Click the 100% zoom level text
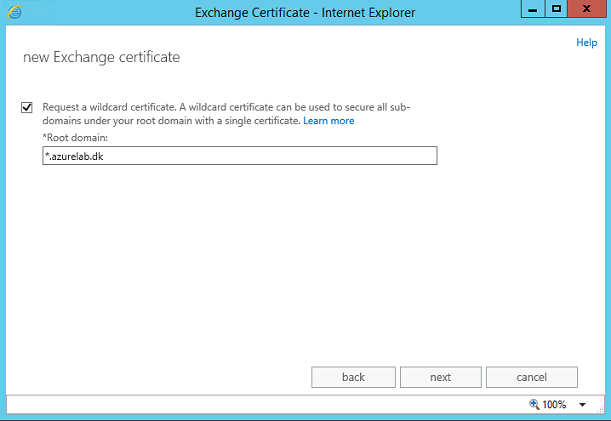Image resolution: width=611 pixels, height=421 pixels. 554,404
